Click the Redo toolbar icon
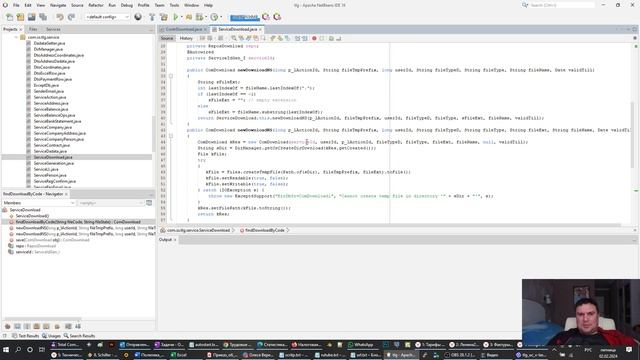Viewport: 640px width, 360px height. [71, 17]
